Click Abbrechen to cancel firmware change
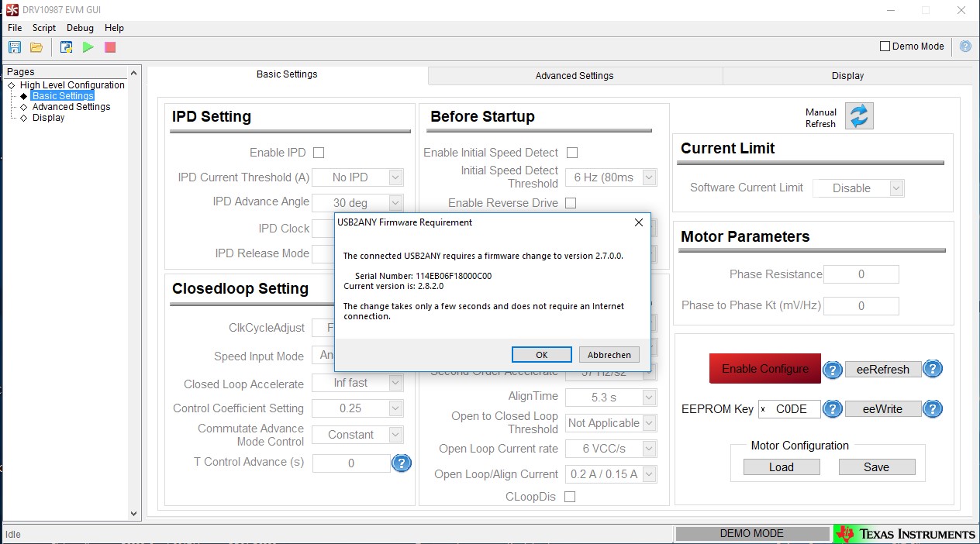The image size is (980, 544). [x=609, y=355]
